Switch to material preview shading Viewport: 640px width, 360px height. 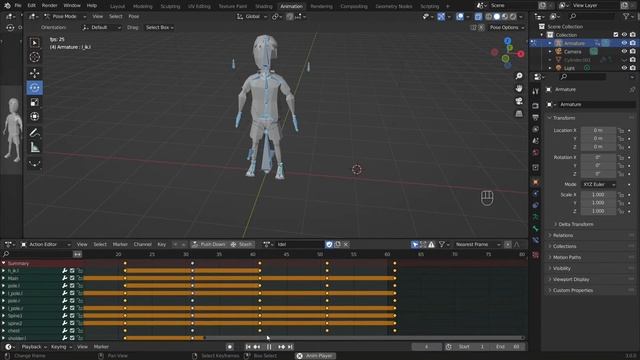pos(505,17)
